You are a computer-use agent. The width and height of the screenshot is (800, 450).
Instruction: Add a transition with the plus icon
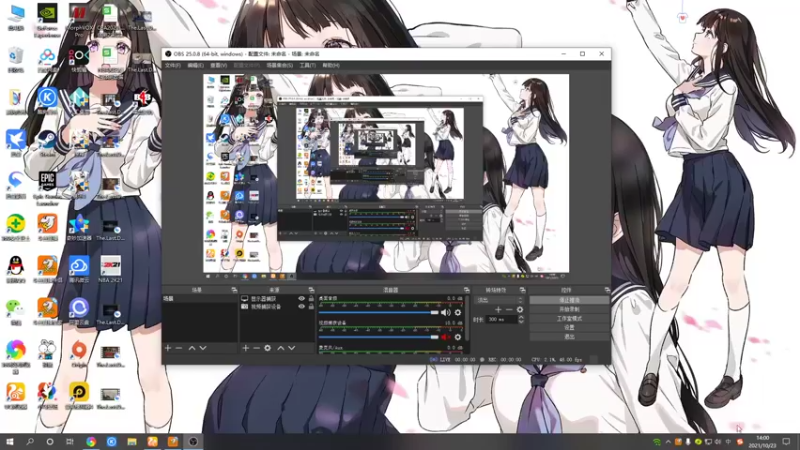498,310
